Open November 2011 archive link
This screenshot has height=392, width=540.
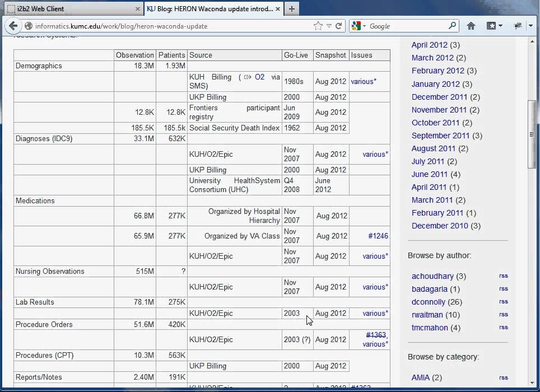tap(439, 110)
